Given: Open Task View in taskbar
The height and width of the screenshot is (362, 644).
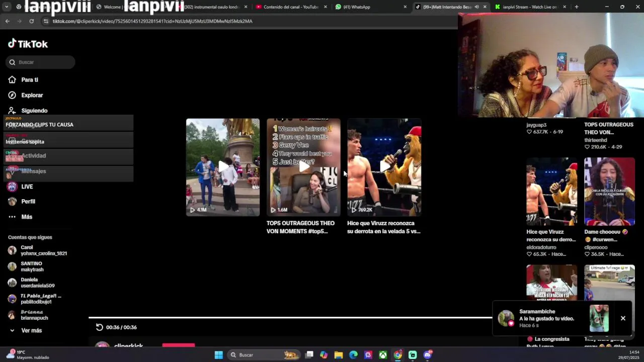Looking at the screenshot, I should pyautogui.click(x=309, y=355).
